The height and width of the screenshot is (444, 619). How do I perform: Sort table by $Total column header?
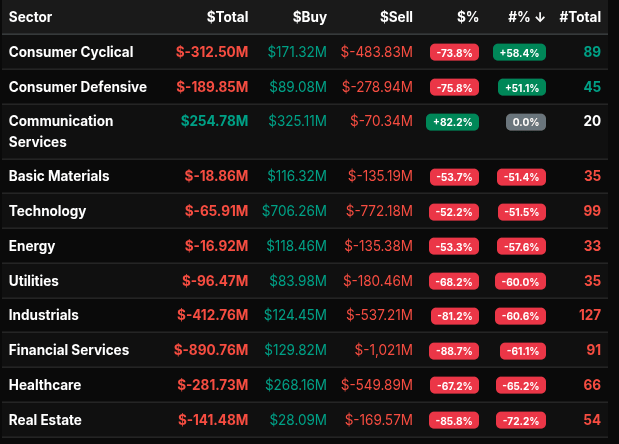(227, 17)
